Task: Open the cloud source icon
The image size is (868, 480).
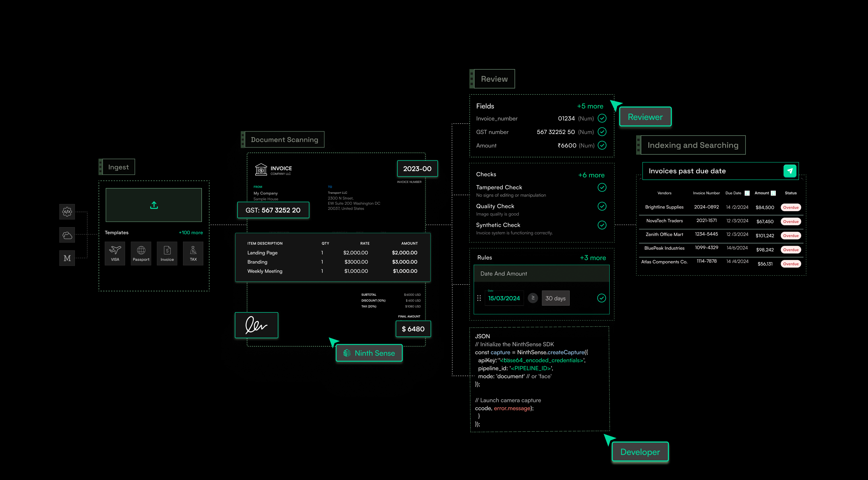Action: pyautogui.click(x=67, y=235)
